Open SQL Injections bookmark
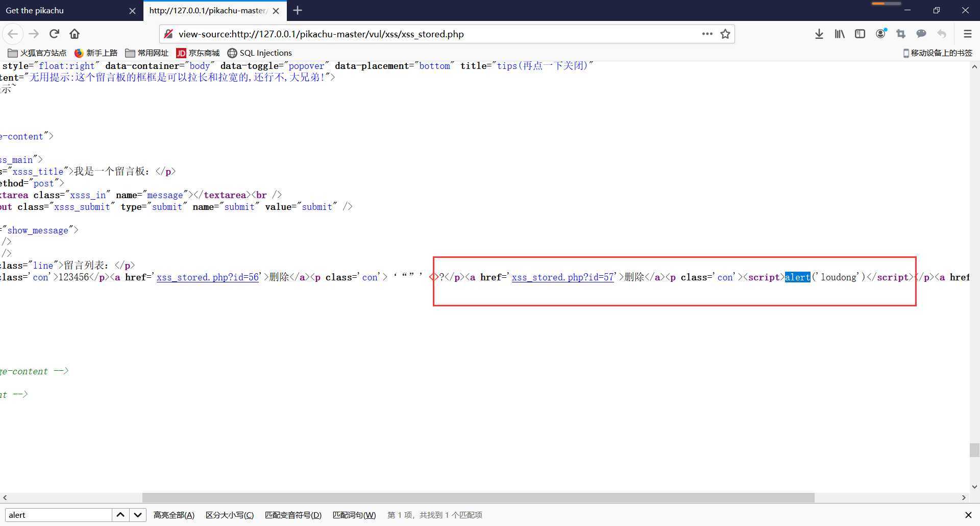 259,53
